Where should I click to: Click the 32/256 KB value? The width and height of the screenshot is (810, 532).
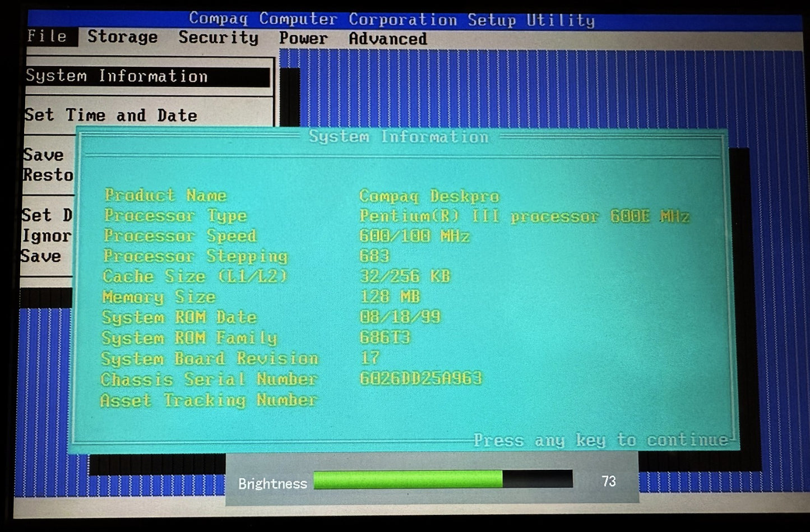[x=405, y=276]
